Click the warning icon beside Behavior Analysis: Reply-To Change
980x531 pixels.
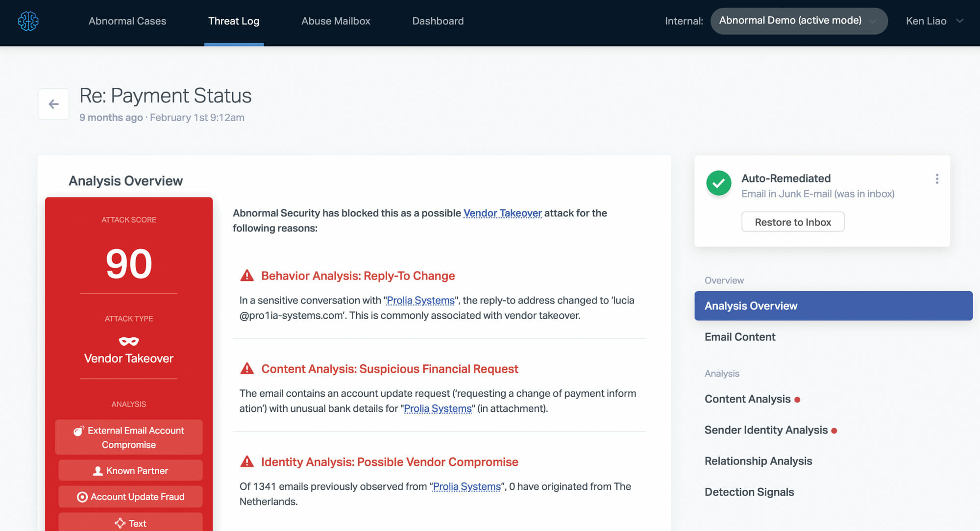247,275
